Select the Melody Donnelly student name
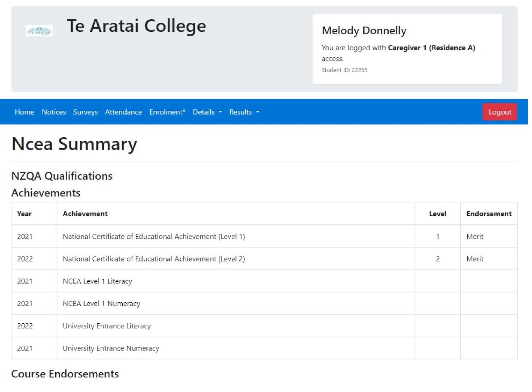The image size is (532, 392). (x=364, y=31)
